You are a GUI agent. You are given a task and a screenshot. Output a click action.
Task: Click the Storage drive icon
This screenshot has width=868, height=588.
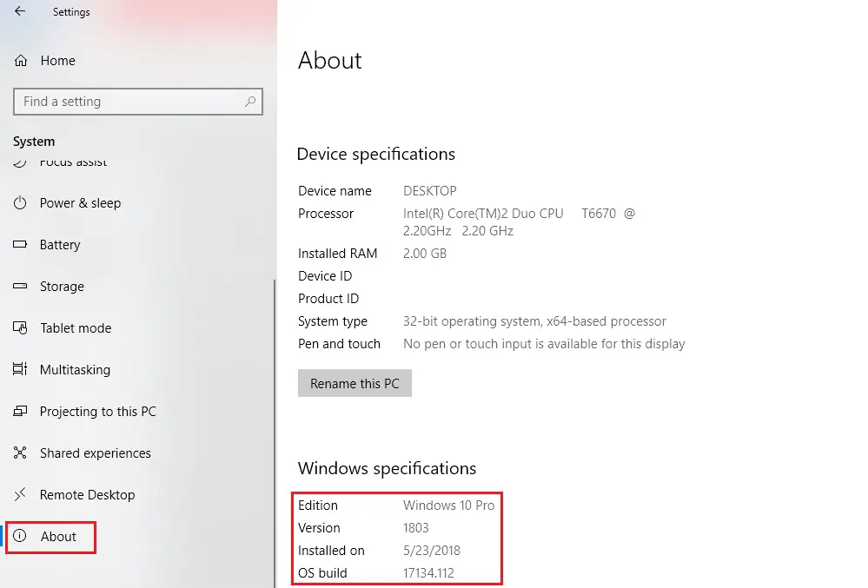click(20, 286)
